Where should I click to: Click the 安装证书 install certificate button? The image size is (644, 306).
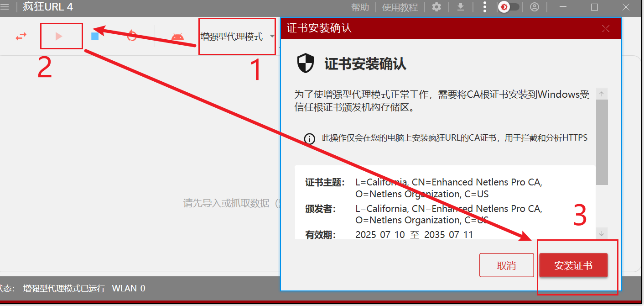click(573, 265)
